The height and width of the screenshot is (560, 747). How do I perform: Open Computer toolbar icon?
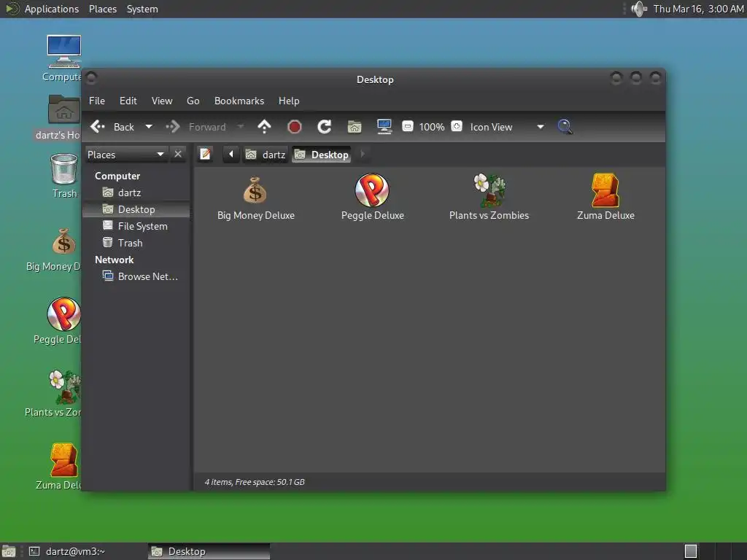[x=384, y=127]
